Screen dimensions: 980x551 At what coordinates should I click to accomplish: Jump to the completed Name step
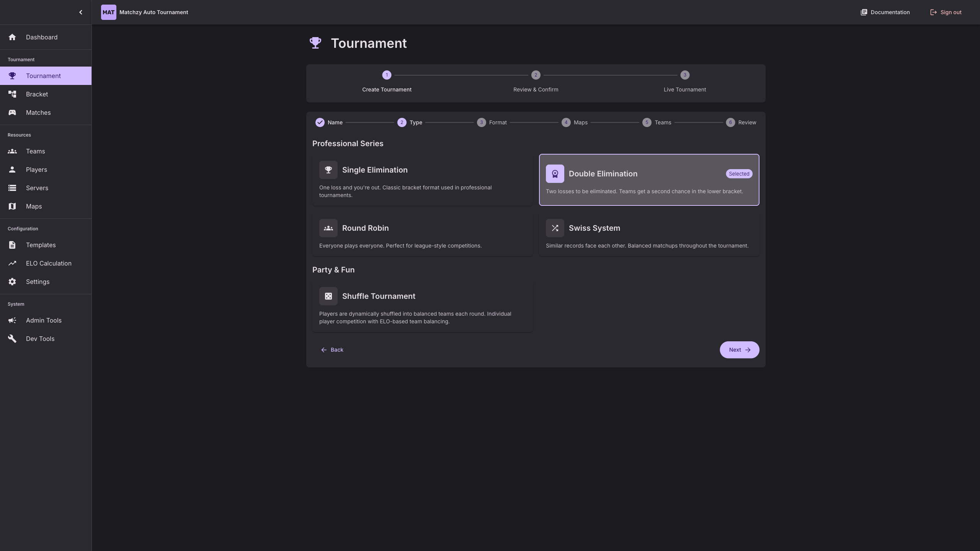[329, 122]
